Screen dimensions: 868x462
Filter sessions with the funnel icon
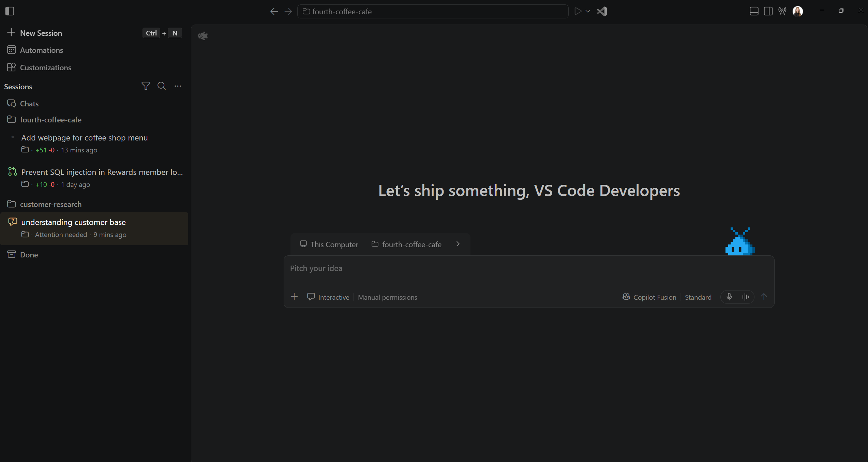pos(146,86)
